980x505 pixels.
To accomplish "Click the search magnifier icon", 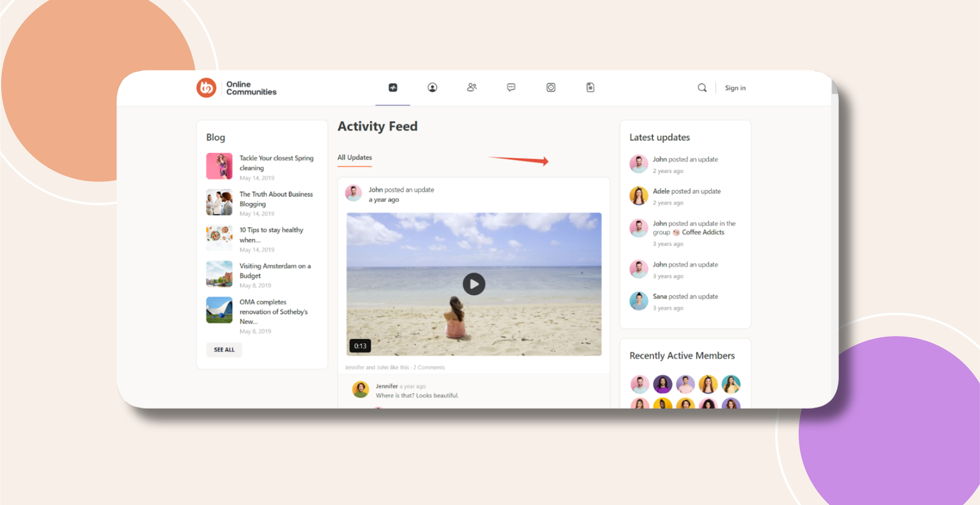I will coord(702,88).
